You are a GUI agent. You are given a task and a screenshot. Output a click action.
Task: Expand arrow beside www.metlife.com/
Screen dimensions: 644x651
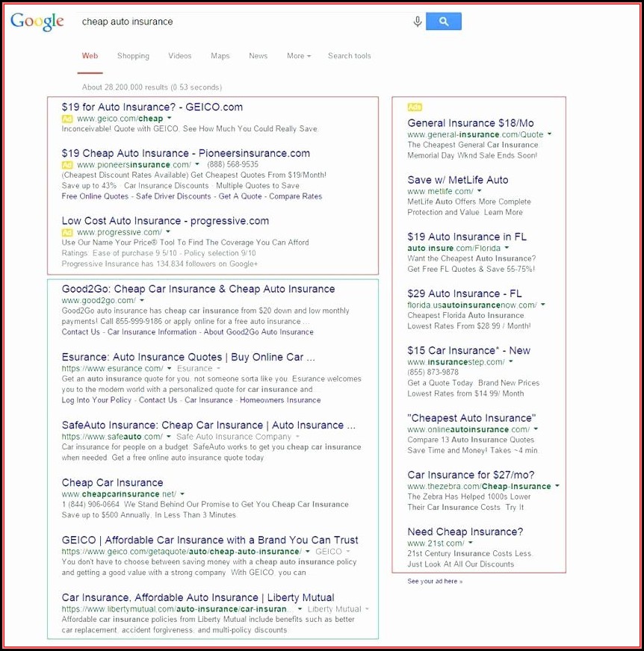(479, 191)
